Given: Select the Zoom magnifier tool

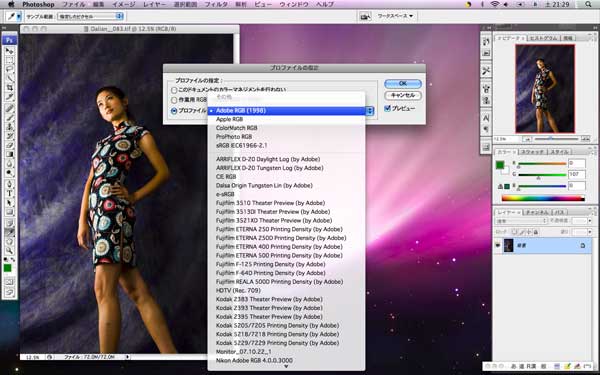Looking at the screenshot, I should point(9,251).
